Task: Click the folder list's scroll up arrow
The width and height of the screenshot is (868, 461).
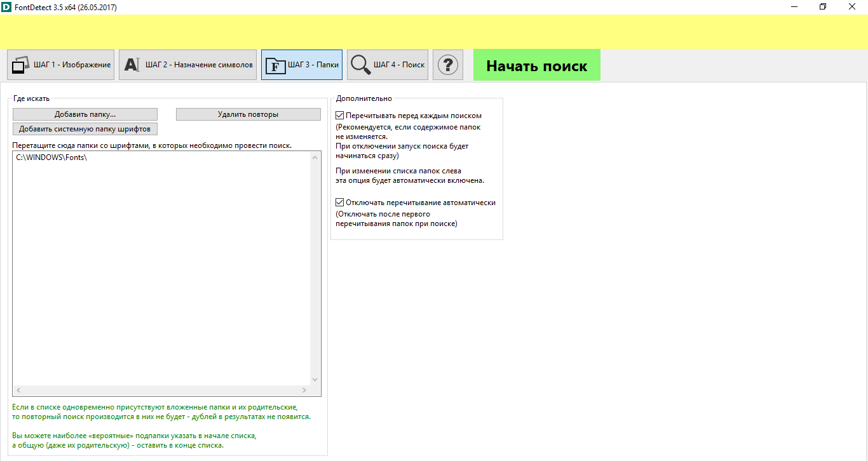Action: (x=315, y=157)
